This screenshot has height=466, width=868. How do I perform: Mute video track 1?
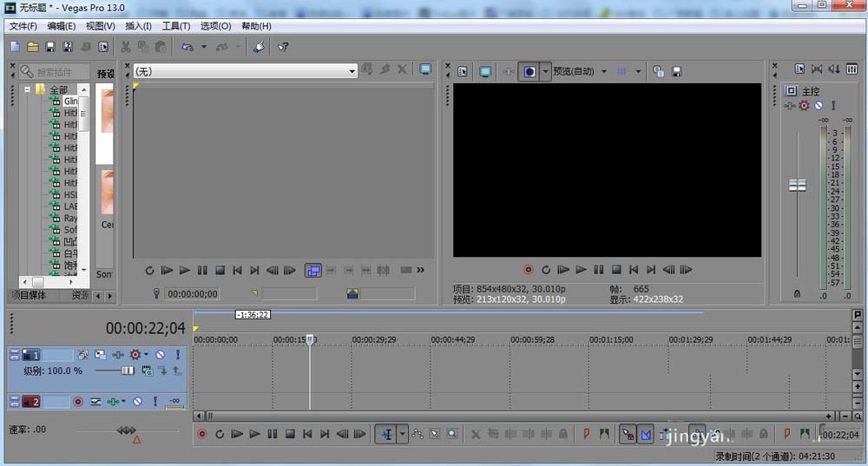(160, 355)
